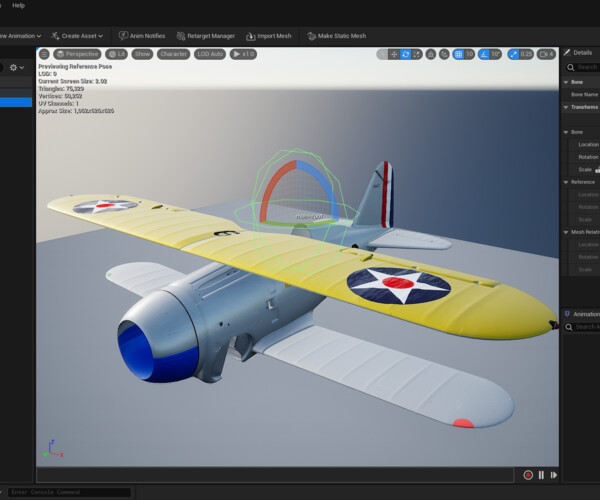Open the camera speed 4 setting
The width and height of the screenshot is (600, 500).
click(x=546, y=54)
